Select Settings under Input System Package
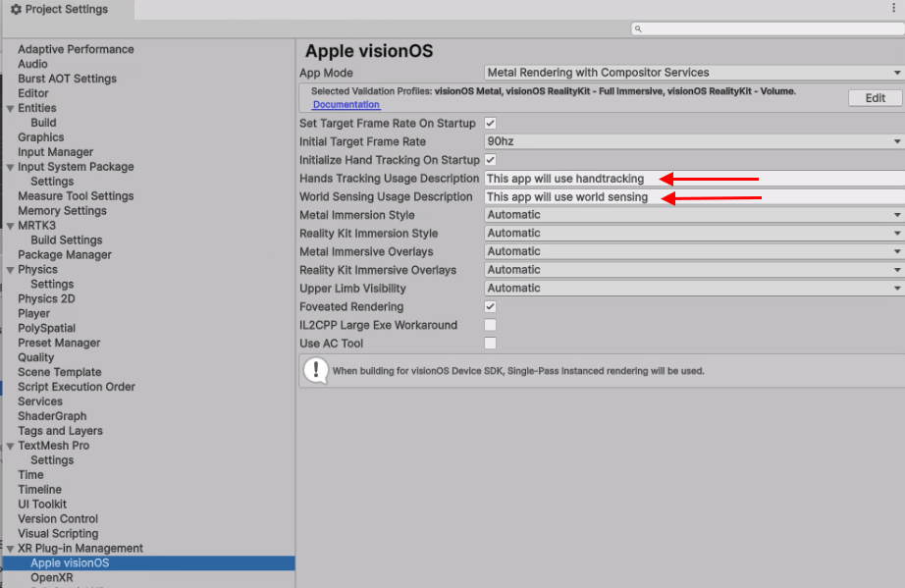 pos(52,182)
